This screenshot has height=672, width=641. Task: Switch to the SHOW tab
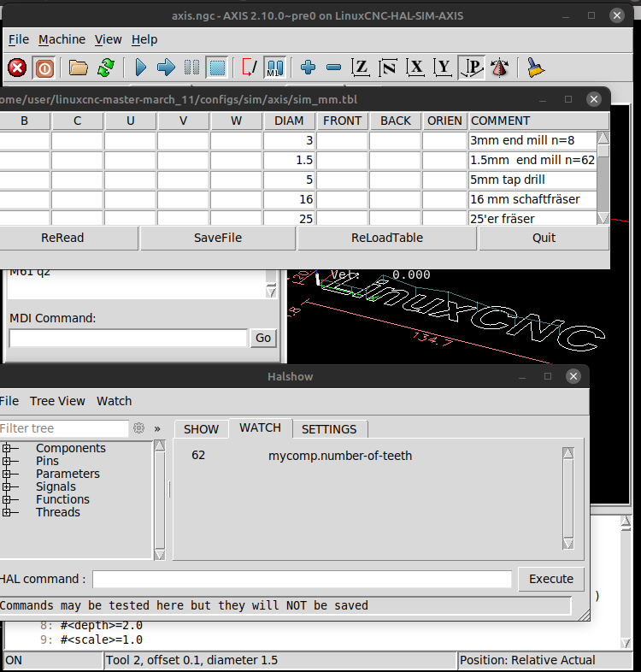pyautogui.click(x=202, y=429)
